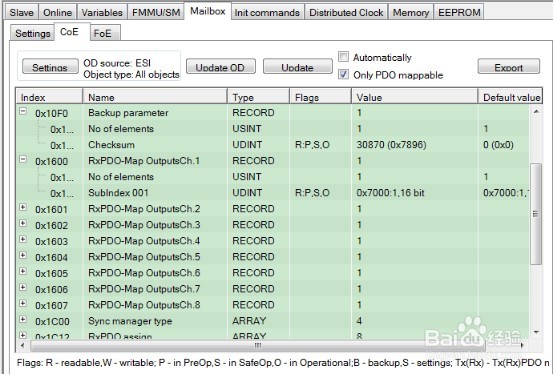
Task: Open the Memory tab
Action: pyautogui.click(x=411, y=12)
